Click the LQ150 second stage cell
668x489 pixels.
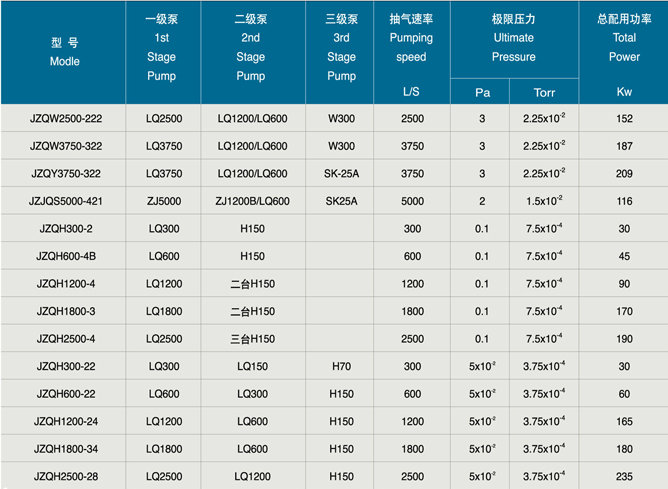click(251, 366)
